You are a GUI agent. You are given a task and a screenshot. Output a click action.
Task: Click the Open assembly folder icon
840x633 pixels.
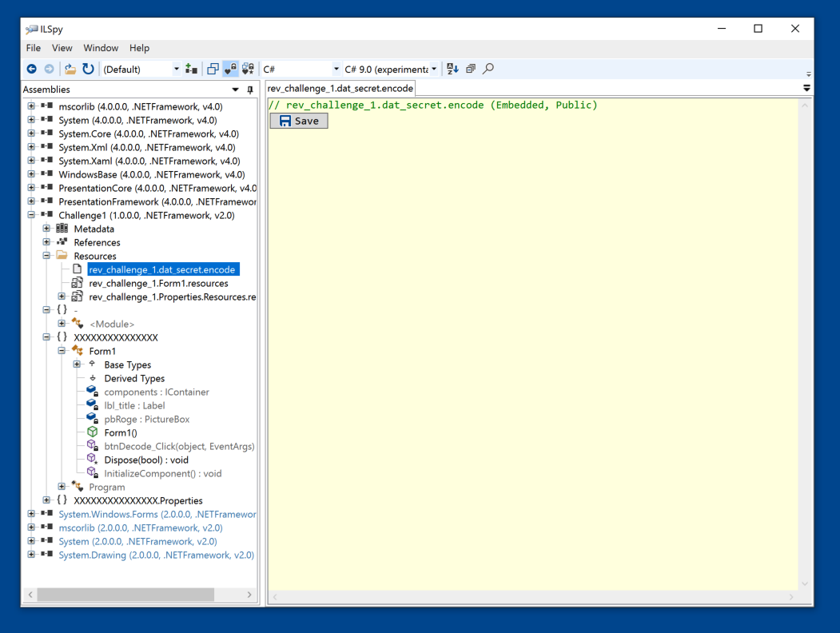click(70, 70)
